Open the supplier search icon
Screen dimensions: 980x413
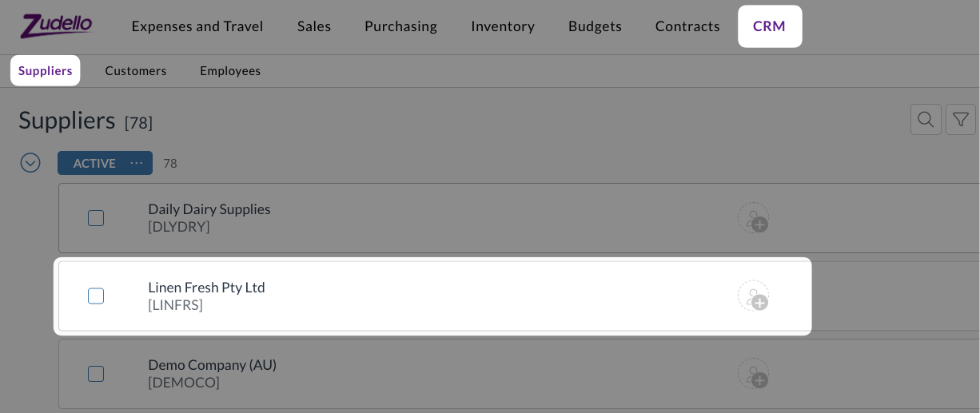pos(926,120)
